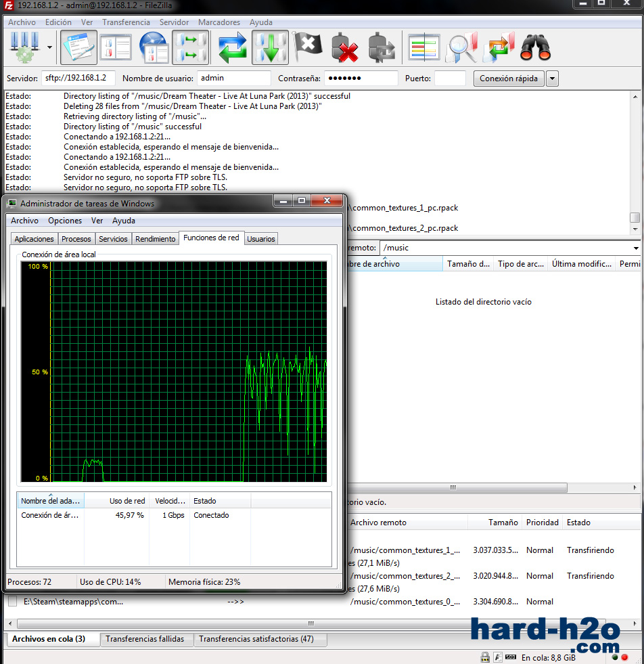Open FileZilla Ayuda menu
Viewport: 644px width, 664px height.
(261, 22)
